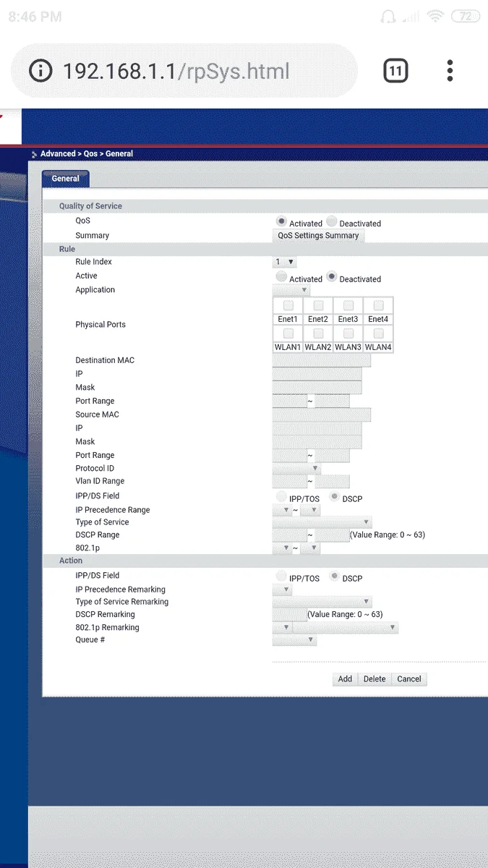Viewport: 488px width, 868px height.
Task: Check the Enet2 physical port box
Action: [x=318, y=306]
